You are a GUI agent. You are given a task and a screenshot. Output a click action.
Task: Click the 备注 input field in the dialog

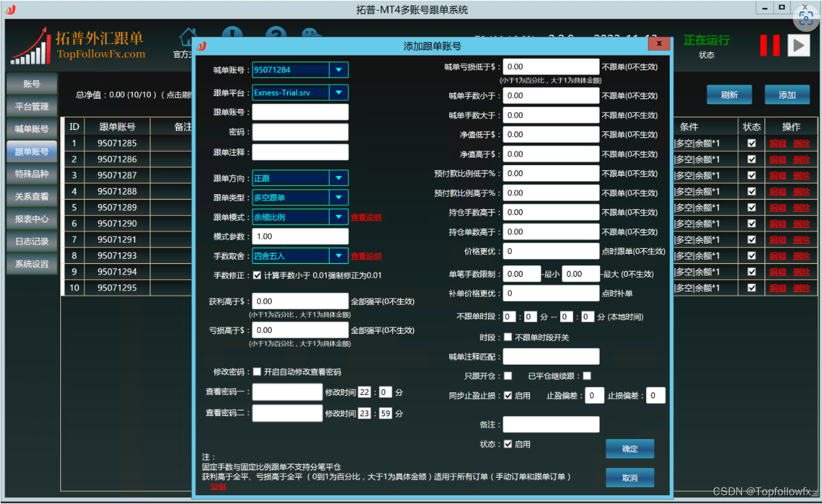pos(551,424)
